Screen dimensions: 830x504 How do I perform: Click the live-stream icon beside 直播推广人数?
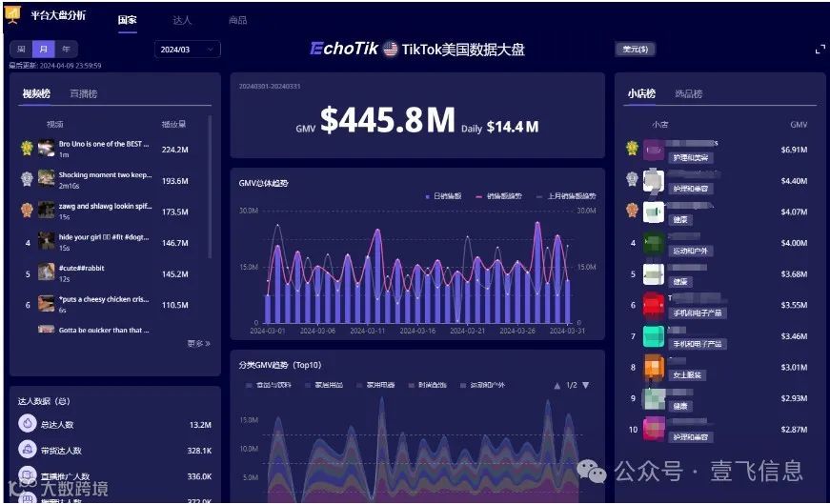27,474
